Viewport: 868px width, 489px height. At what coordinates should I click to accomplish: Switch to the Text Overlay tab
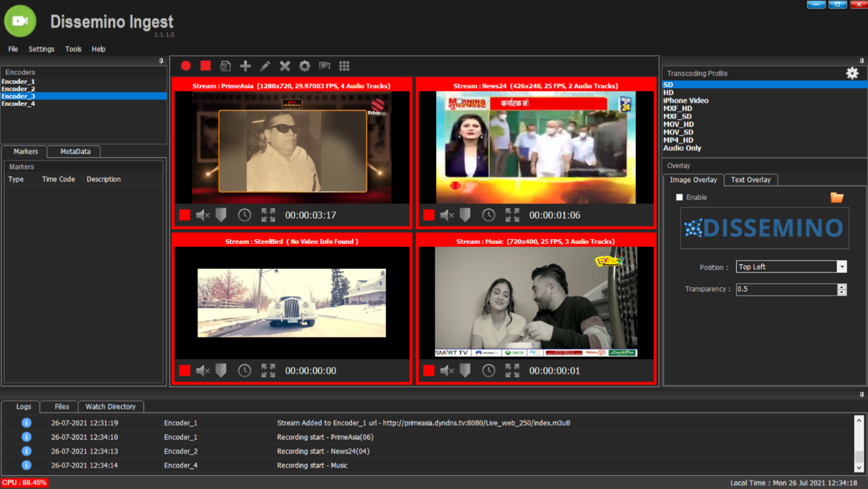[x=750, y=180]
